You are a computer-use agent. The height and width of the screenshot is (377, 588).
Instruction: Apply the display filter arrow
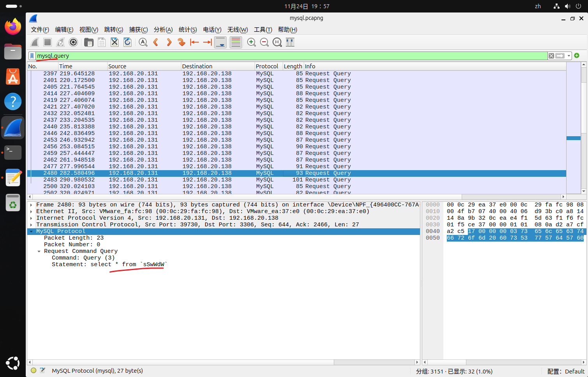[560, 56]
